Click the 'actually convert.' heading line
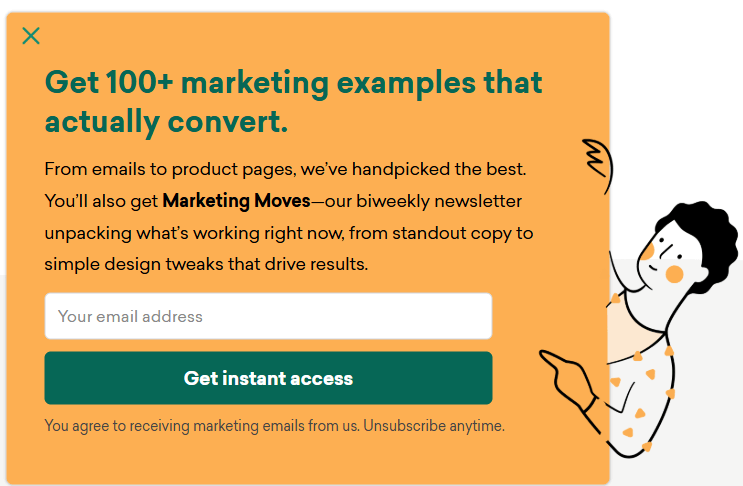The width and height of the screenshot is (743, 486). pyautogui.click(x=166, y=122)
